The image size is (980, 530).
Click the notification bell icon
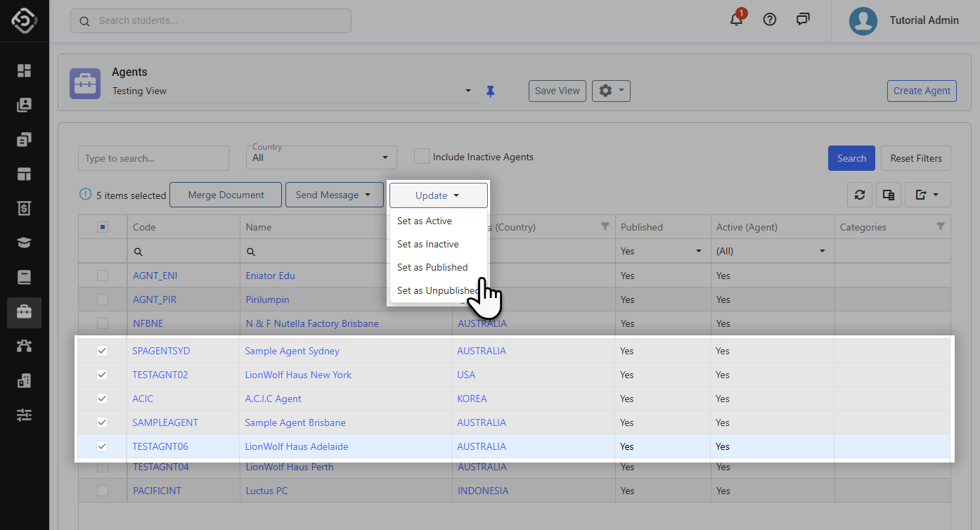736,20
